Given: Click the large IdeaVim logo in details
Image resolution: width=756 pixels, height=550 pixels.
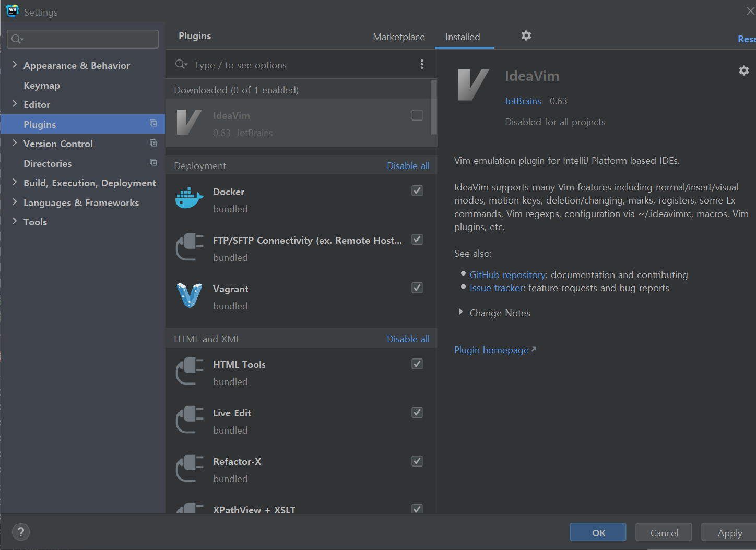Looking at the screenshot, I should click(473, 85).
